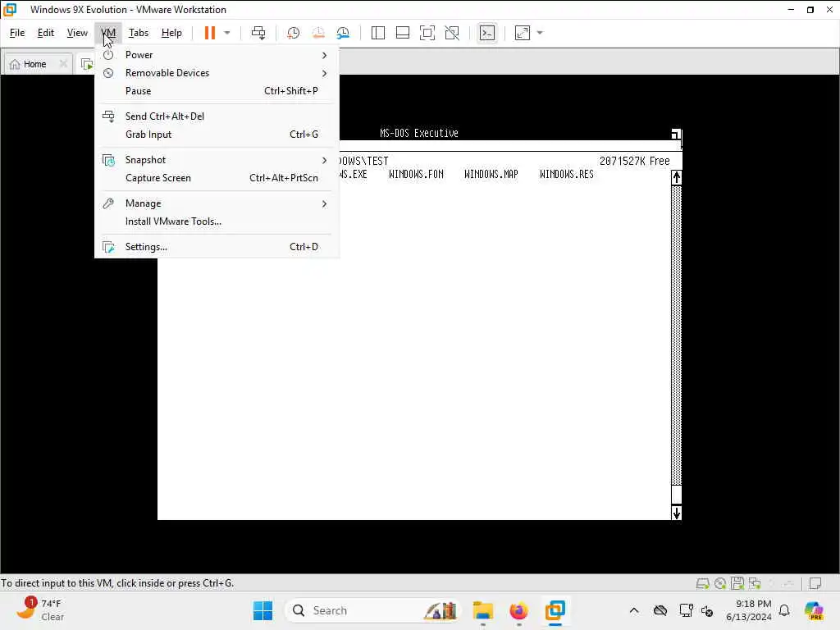This screenshot has width=840, height=630.
Task: Toggle the console view toolbar icon
Action: click(x=487, y=33)
